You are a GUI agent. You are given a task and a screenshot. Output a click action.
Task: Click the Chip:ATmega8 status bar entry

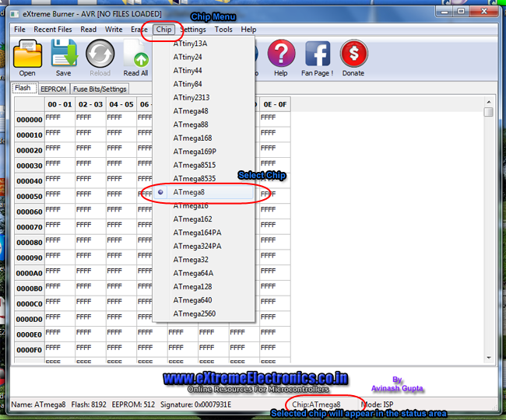(x=316, y=404)
